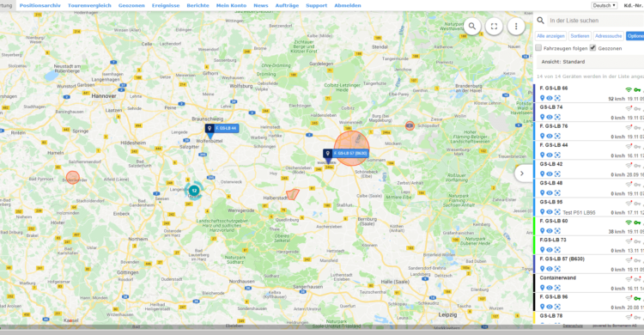
Task: Expand the Ansicht: Standard view selector
Action: (x=590, y=62)
